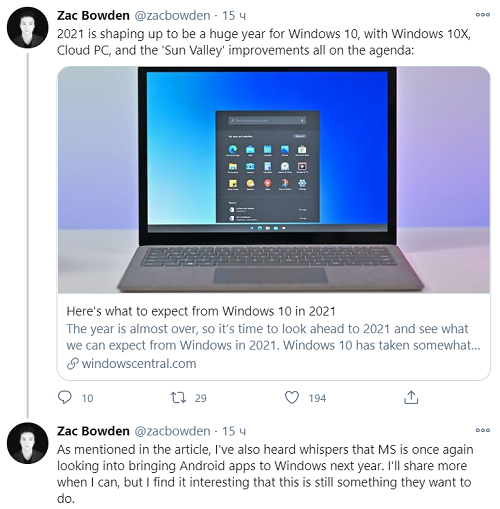Screen dimensions: 500x509
Task: Open the second tweet's 15 ч timestamp
Action: point(234,431)
